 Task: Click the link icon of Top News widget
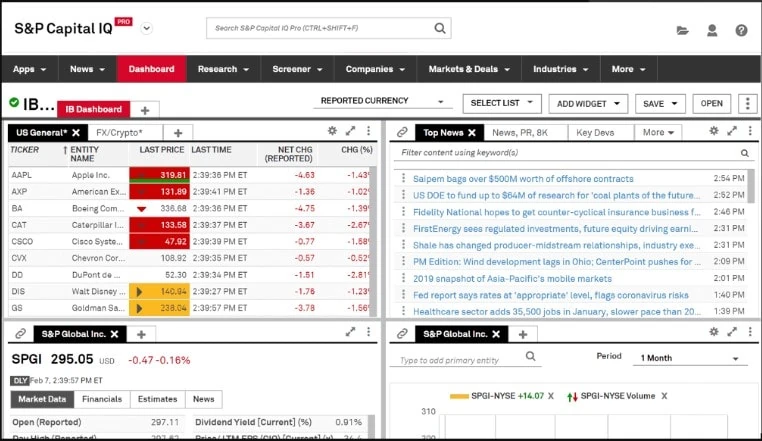[x=402, y=132]
